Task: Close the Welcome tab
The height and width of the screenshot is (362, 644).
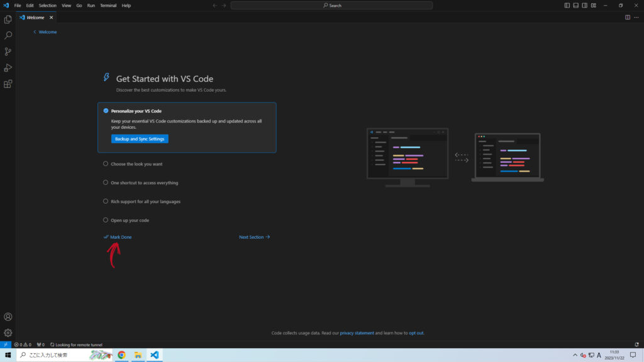Action: pyautogui.click(x=52, y=18)
